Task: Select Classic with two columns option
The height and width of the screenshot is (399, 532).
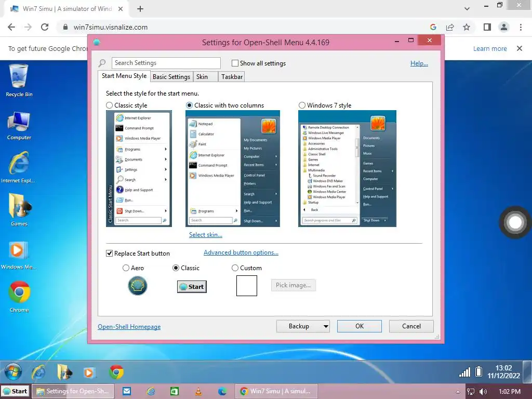Action: [x=189, y=105]
